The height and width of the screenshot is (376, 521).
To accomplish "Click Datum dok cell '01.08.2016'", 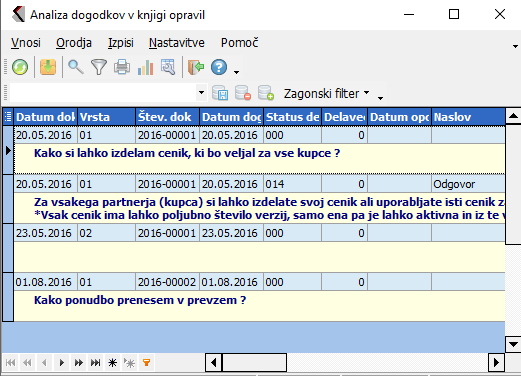I will point(45,282).
